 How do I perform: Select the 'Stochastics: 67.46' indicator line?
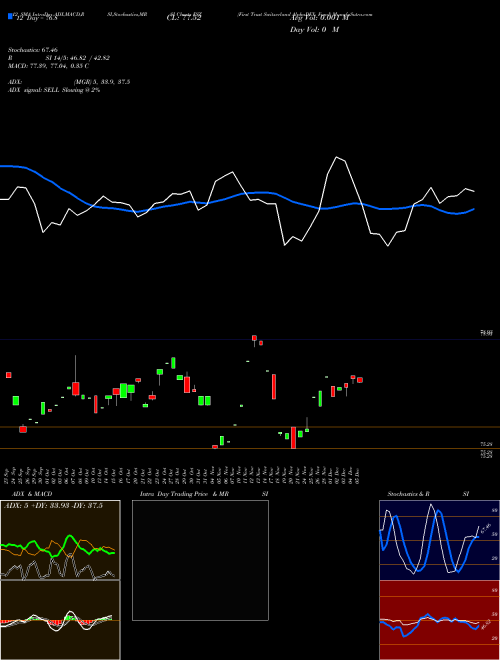point(33,50)
